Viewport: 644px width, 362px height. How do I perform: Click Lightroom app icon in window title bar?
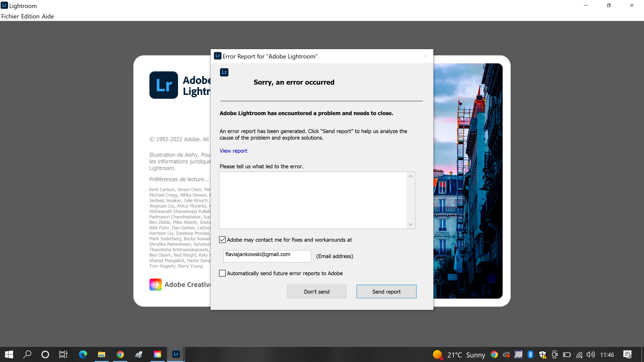point(4,5)
